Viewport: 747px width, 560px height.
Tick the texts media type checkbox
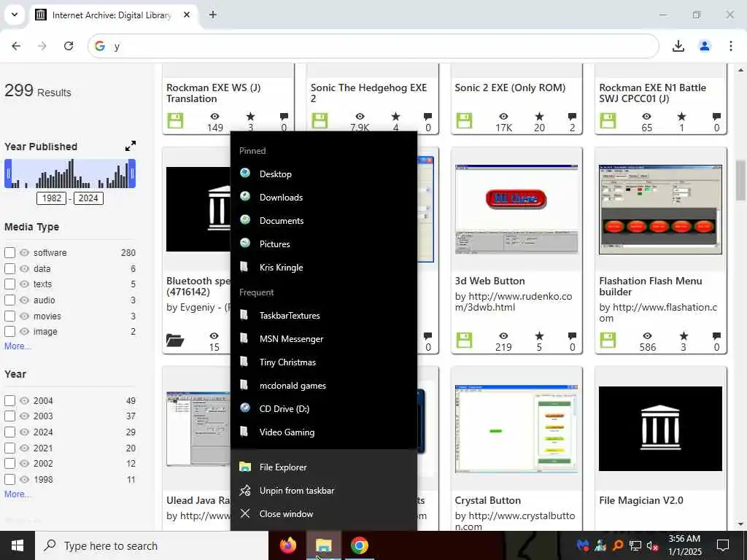click(x=9, y=284)
